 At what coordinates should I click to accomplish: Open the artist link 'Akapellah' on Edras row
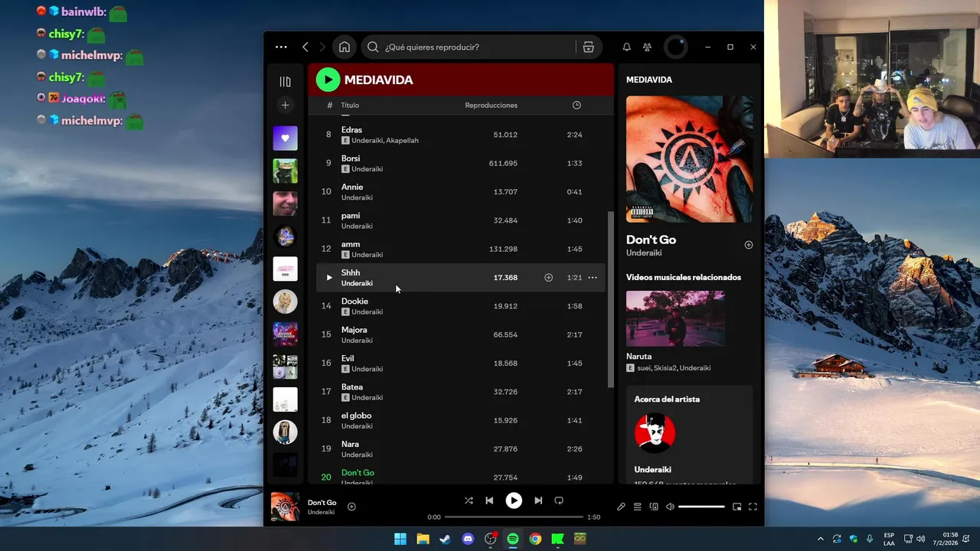[402, 141]
